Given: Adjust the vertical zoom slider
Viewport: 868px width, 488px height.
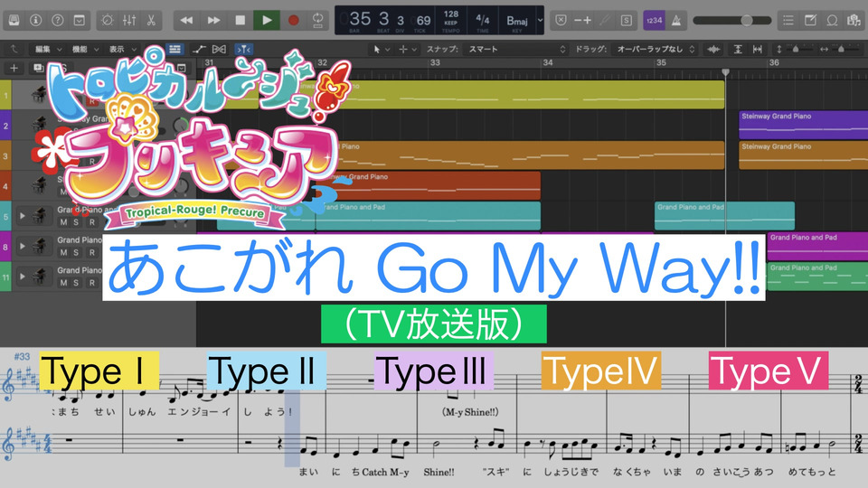Looking at the screenshot, I should tap(794, 49).
